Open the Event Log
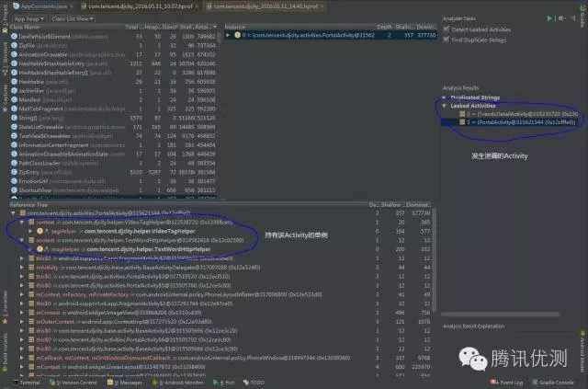Screen dimensions: 588x389 click(x=506, y=383)
